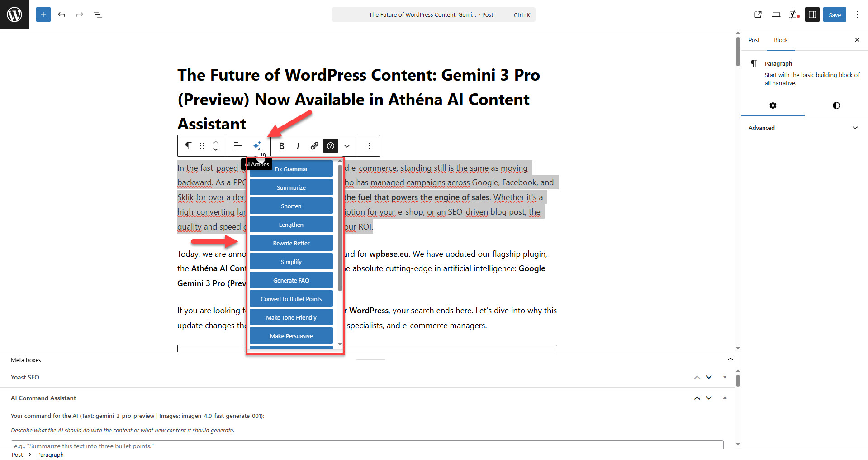The image size is (868, 460).
Task: Click the paragraph block icon in block toolbar
Action: pos(188,145)
